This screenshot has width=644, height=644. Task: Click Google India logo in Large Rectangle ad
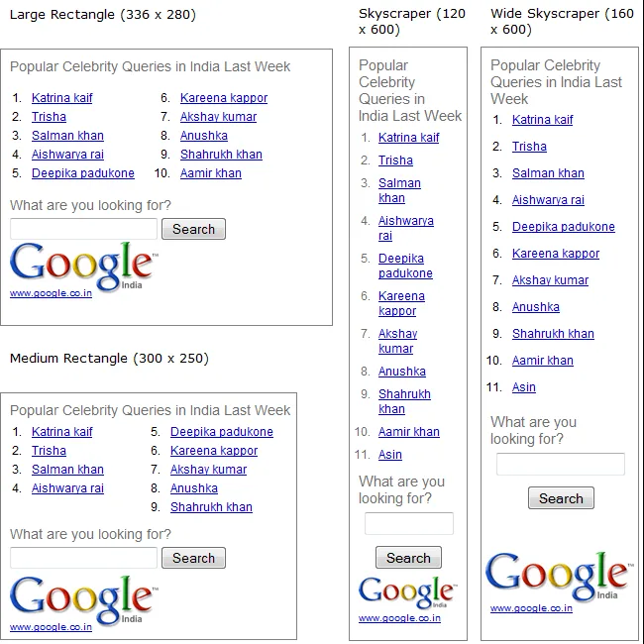point(81,266)
